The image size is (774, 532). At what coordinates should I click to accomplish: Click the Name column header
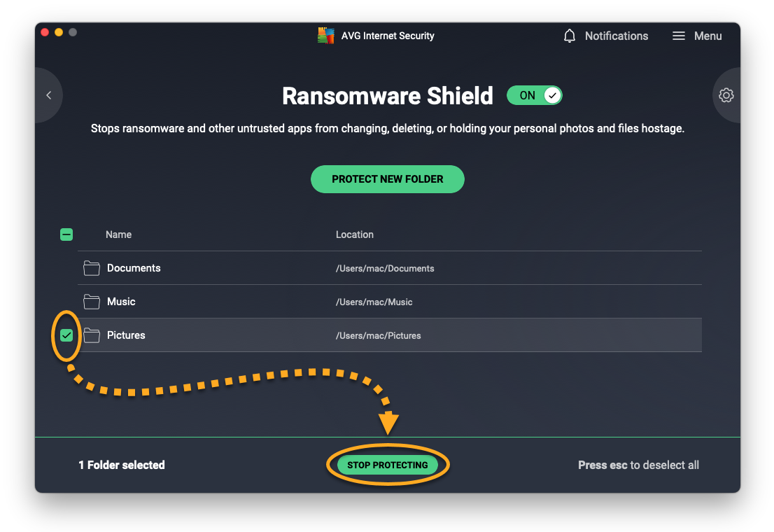pyautogui.click(x=118, y=234)
